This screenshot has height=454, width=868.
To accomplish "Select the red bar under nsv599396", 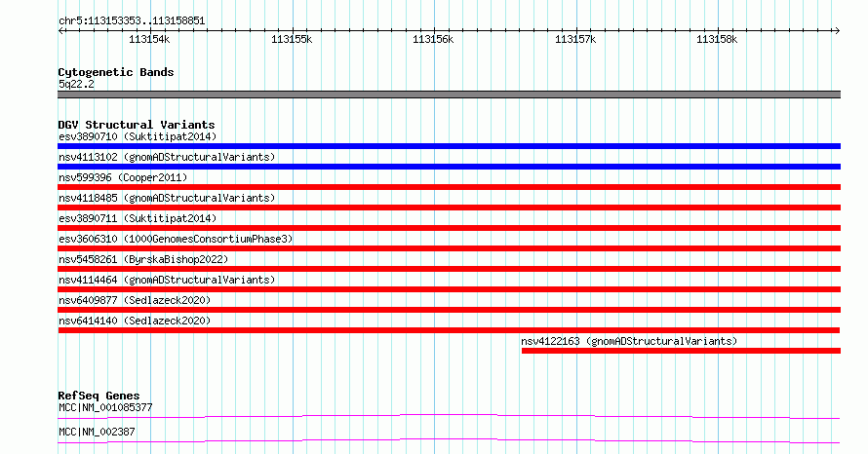I will (449, 187).
